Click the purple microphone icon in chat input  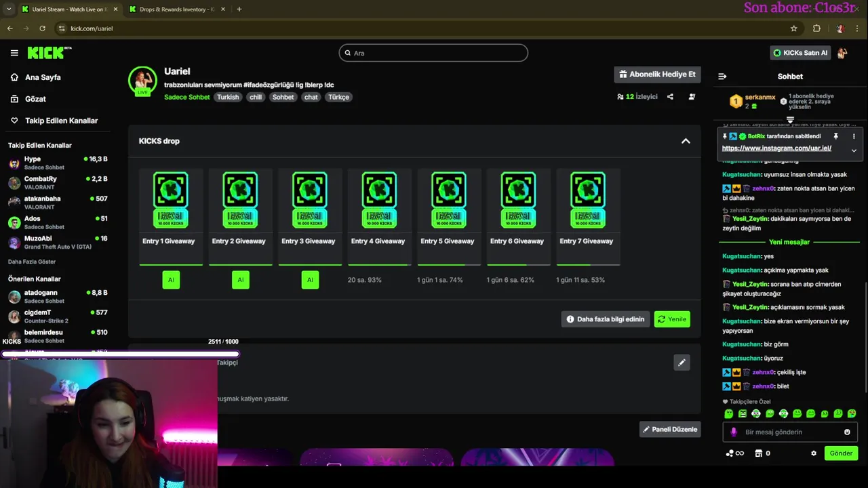(x=733, y=432)
